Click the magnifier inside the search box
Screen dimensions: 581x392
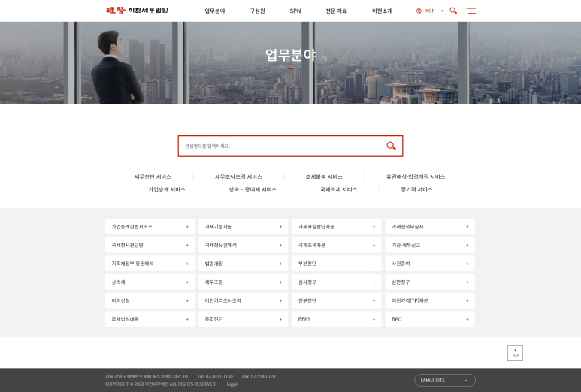pos(392,146)
